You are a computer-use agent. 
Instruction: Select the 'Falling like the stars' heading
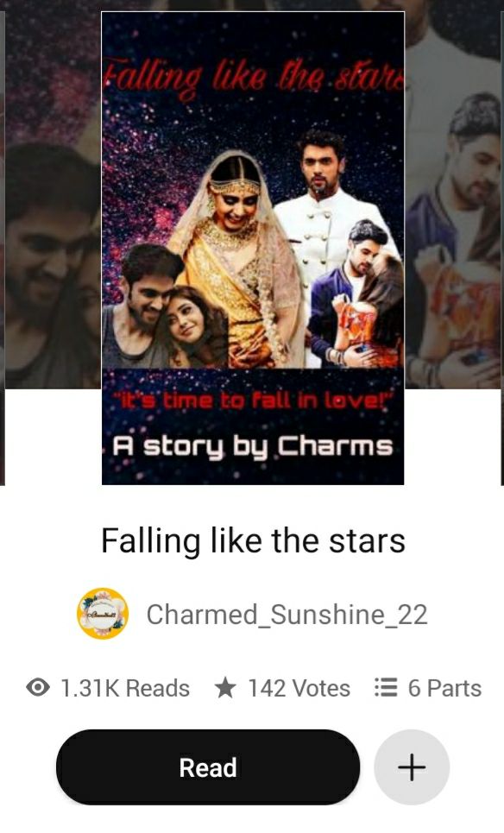pos(253,541)
